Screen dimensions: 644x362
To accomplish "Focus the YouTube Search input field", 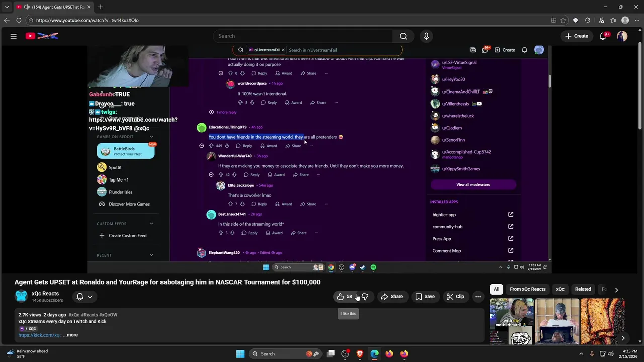I will [x=303, y=36].
